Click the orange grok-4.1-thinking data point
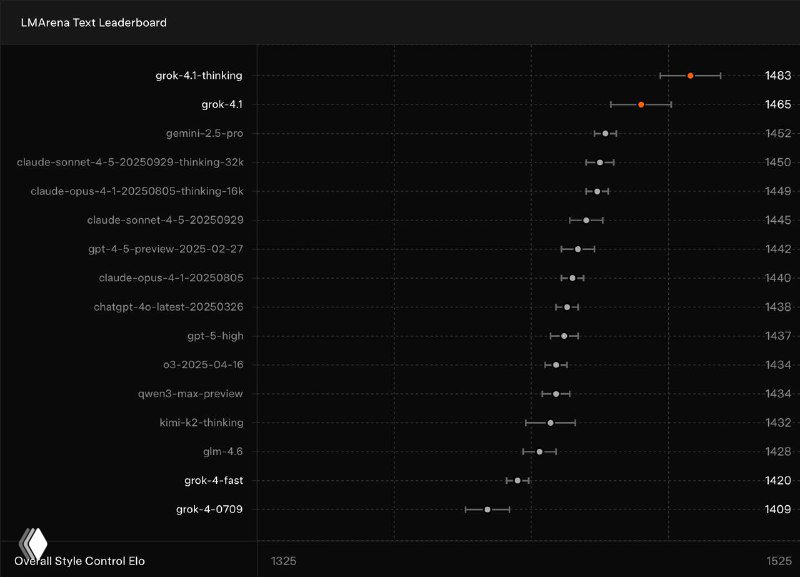This screenshot has width=800, height=577. click(x=690, y=75)
